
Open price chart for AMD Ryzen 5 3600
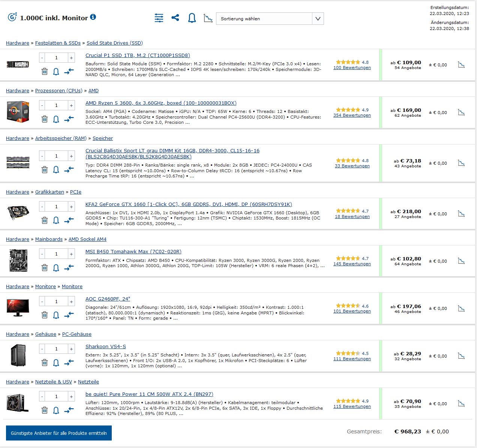pyautogui.click(x=461, y=112)
